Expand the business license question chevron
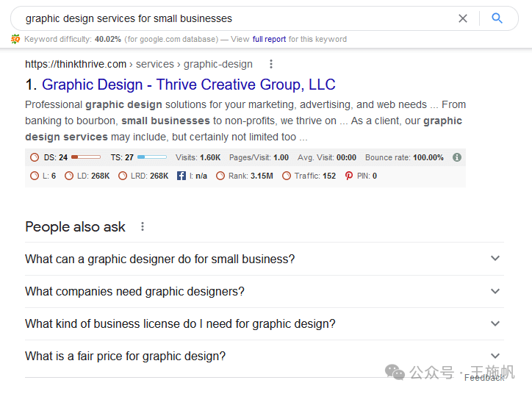This screenshot has height=394, width=532. pyautogui.click(x=495, y=323)
